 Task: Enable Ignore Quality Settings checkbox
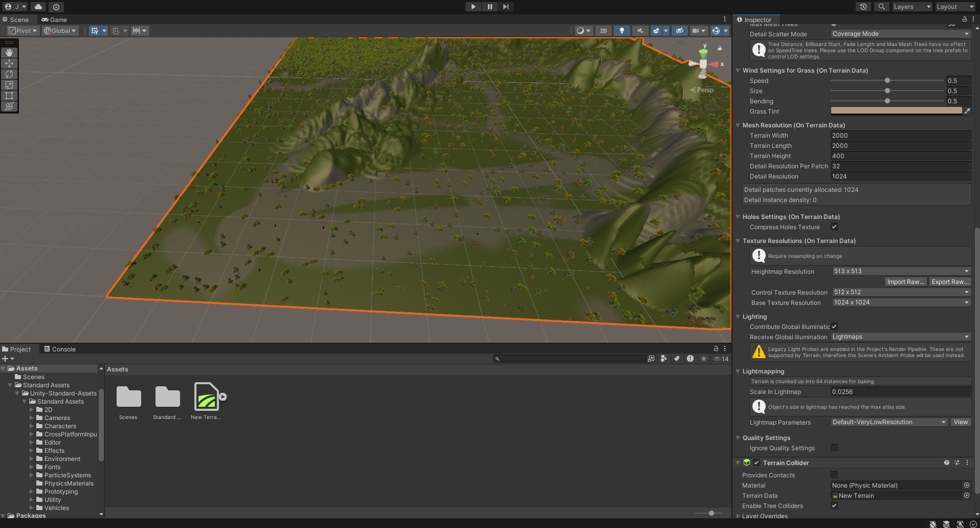click(x=834, y=448)
